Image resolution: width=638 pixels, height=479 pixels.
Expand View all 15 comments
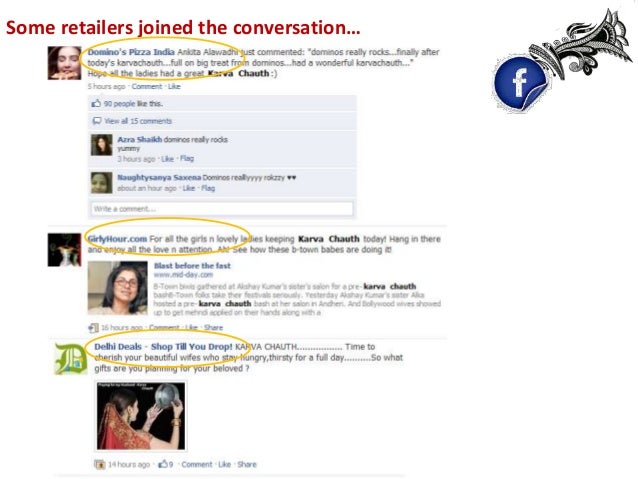pyautogui.click(x=138, y=121)
